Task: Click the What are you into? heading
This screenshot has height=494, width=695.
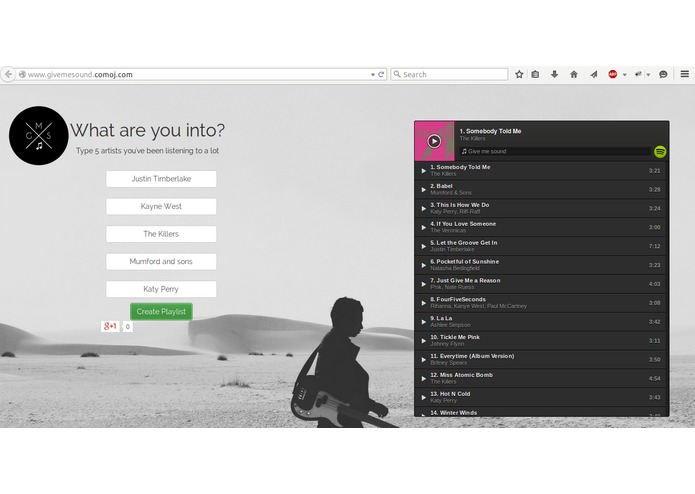Action: pyautogui.click(x=148, y=130)
